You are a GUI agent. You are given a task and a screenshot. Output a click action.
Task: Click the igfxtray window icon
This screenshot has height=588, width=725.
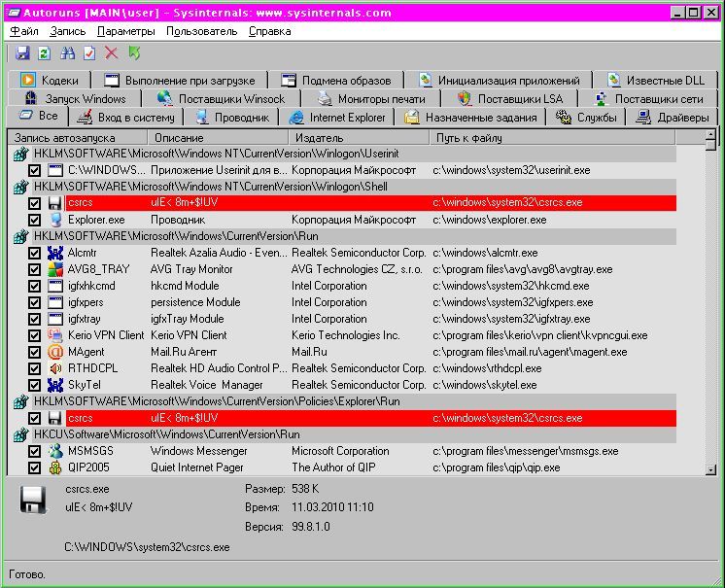tap(55, 319)
